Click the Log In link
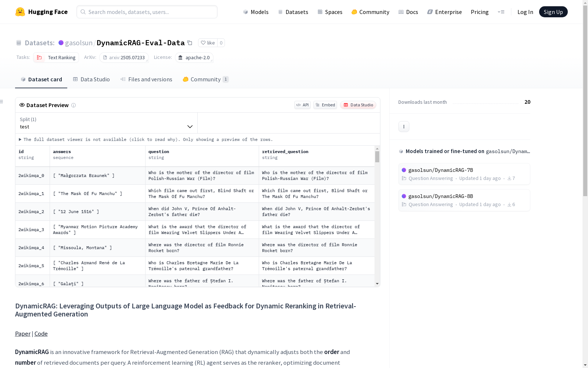The image size is (588, 368). tap(525, 12)
